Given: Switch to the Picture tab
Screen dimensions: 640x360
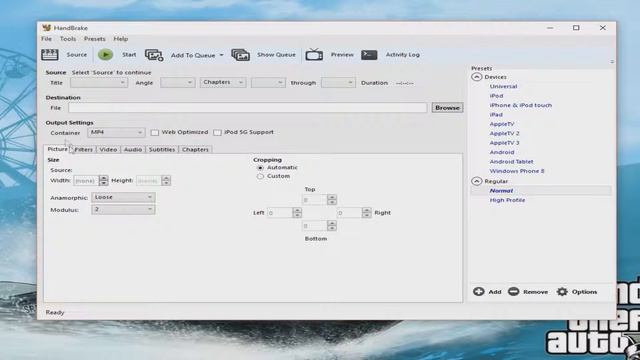Looking at the screenshot, I should click(x=58, y=149).
